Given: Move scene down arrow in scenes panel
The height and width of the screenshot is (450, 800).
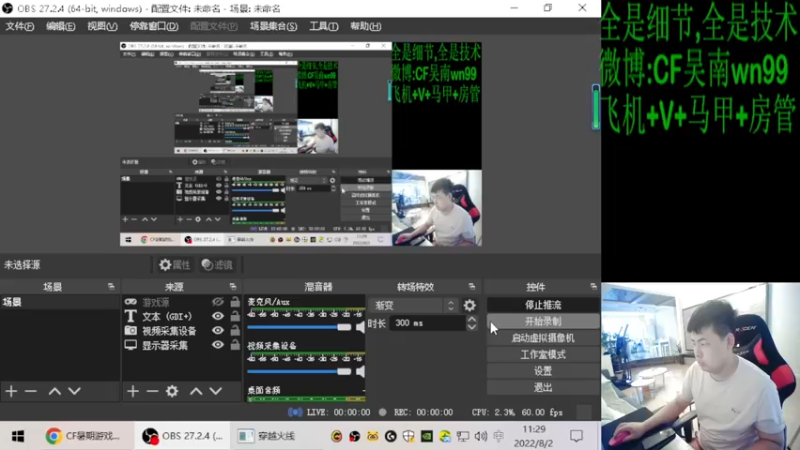Looking at the screenshot, I should (74, 391).
